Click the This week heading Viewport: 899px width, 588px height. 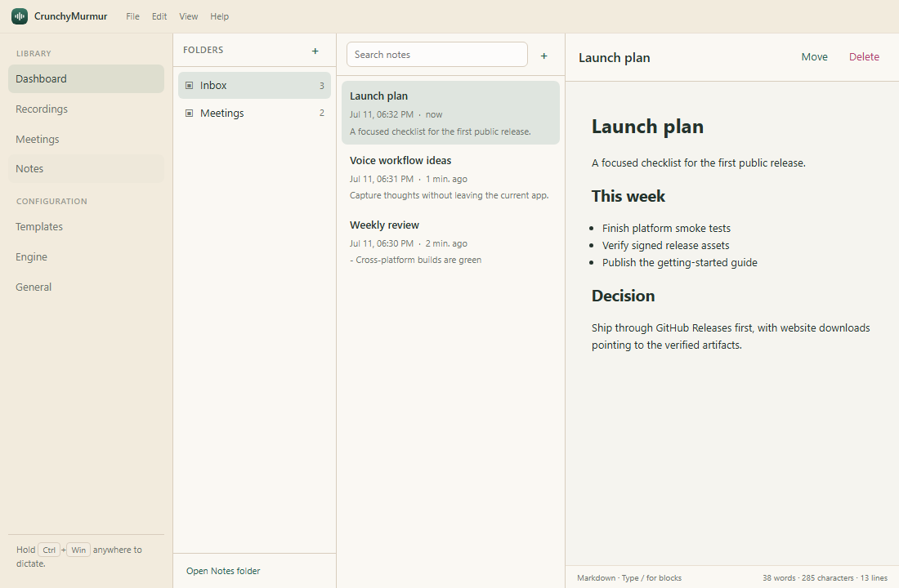click(628, 196)
